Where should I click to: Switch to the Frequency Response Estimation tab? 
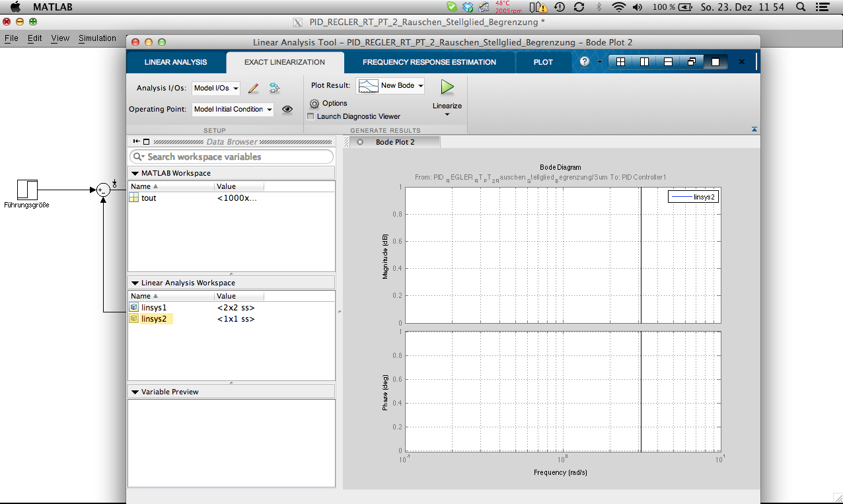pos(429,62)
